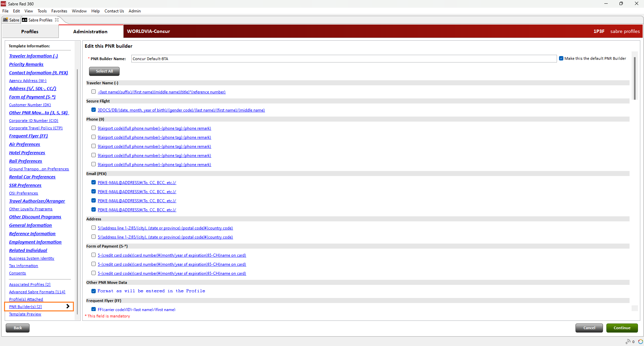Open the Priority Remarks link
The width and height of the screenshot is (644, 346).
pyautogui.click(x=26, y=64)
